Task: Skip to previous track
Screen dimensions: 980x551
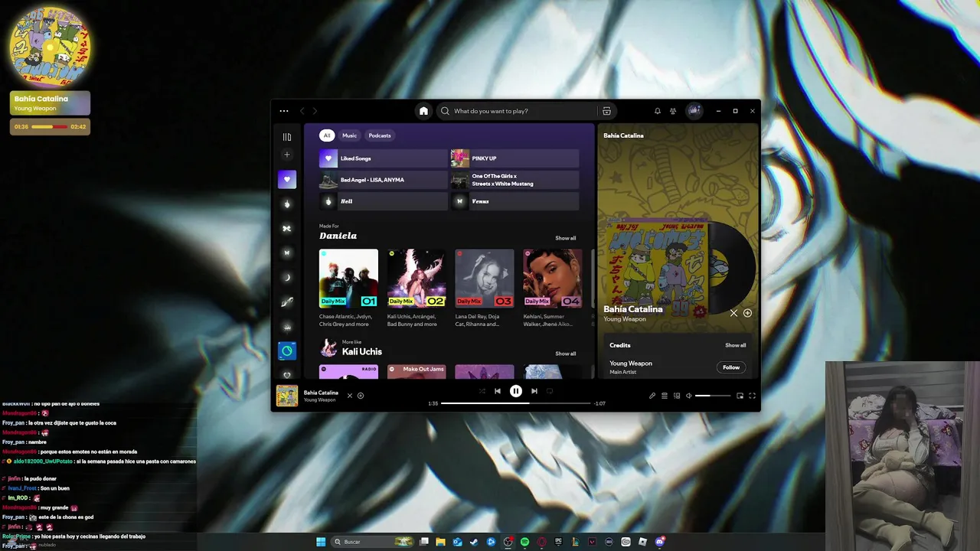Action: 498,391
